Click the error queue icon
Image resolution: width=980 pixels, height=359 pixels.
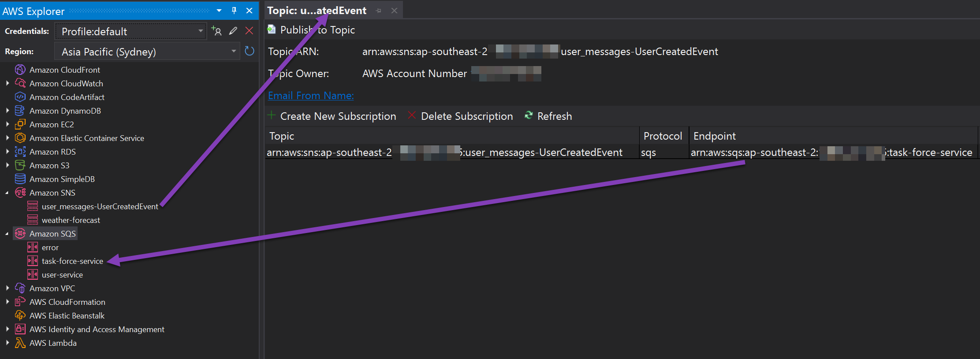[33, 247]
